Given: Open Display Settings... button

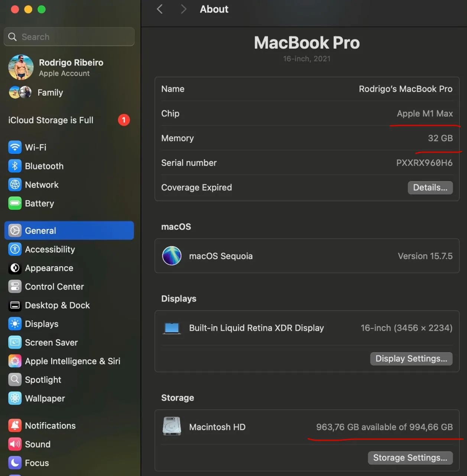Looking at the screenshot, I should (411, 358).
